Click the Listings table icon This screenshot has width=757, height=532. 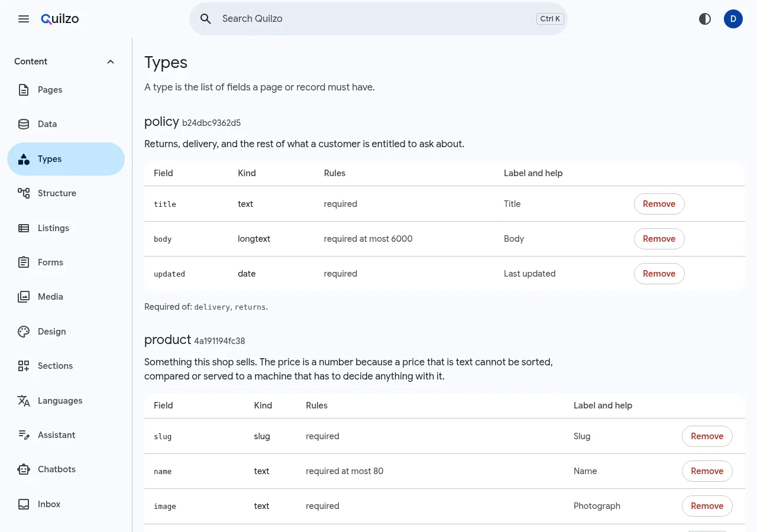coord(24,228)
